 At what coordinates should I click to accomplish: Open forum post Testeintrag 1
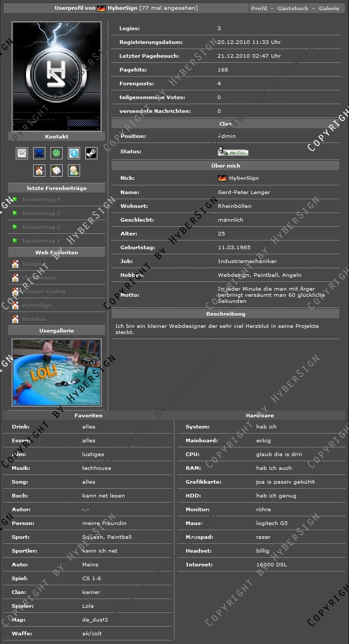41,241
